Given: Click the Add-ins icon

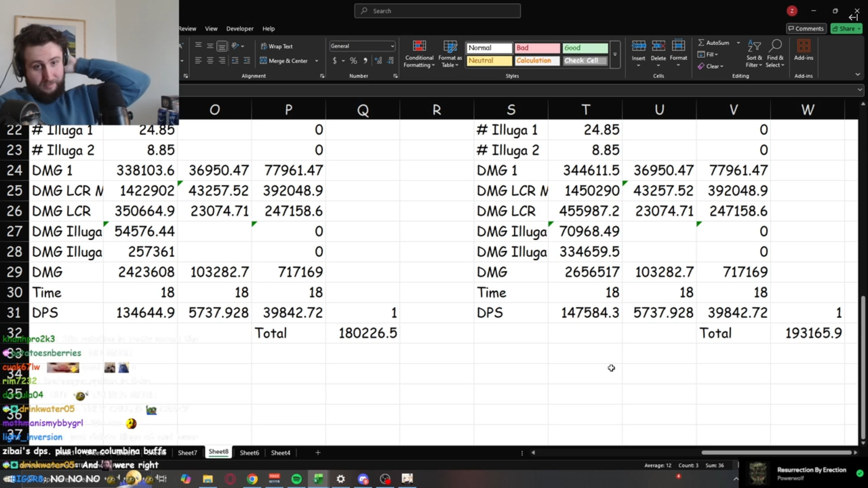Looking at the screenshot, I should point(803,46).
